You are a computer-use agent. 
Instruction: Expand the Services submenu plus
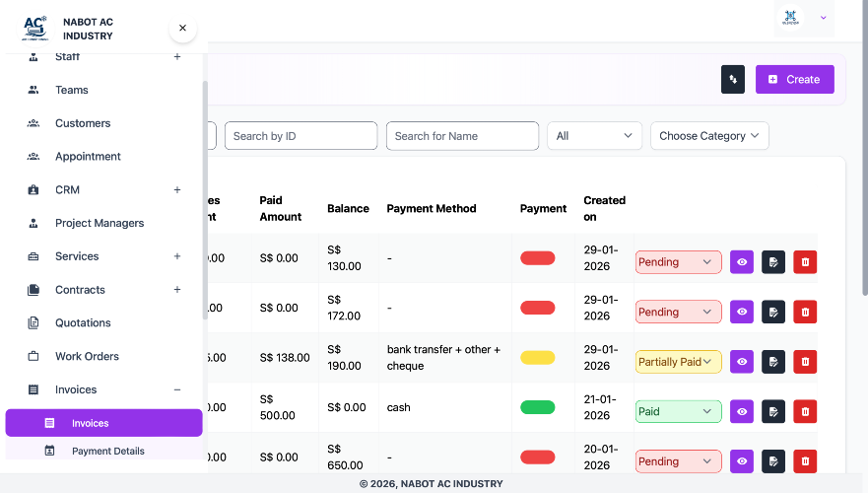tap(177, 256)
